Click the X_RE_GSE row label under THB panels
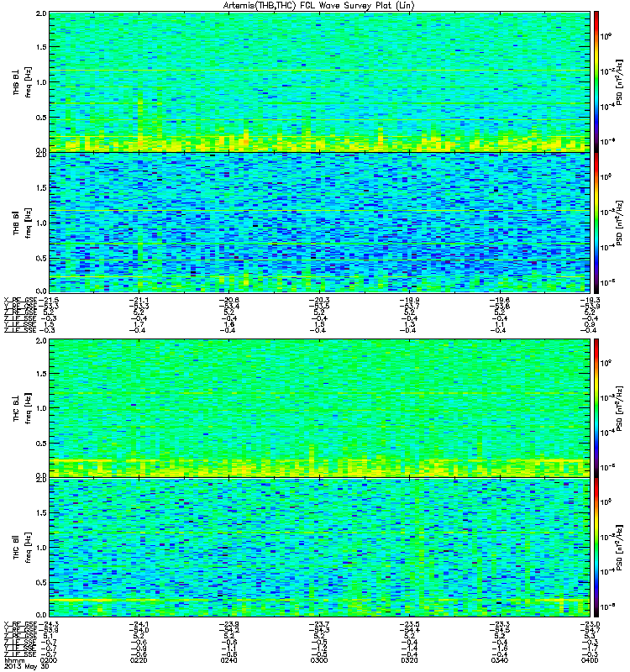 click(20, 300)
